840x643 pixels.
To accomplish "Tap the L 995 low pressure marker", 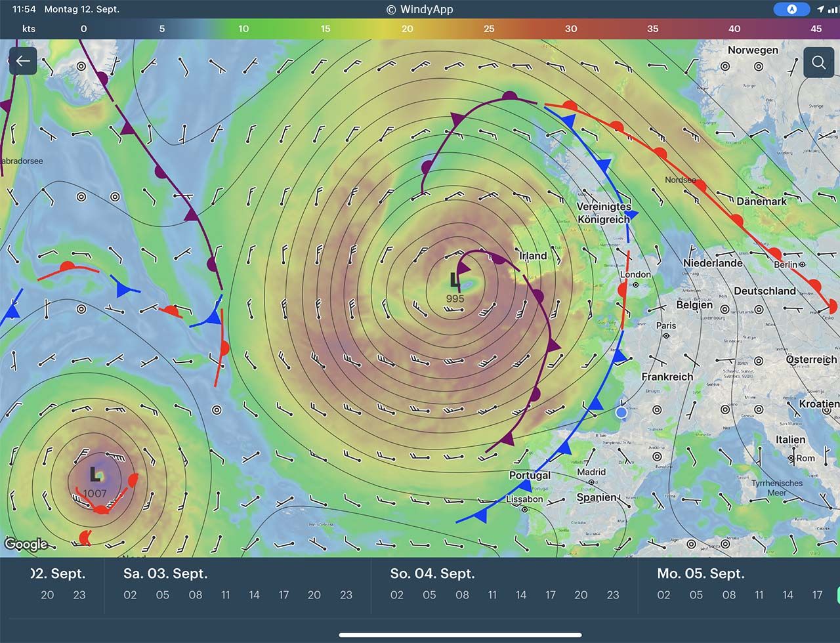I will (455, 287).
